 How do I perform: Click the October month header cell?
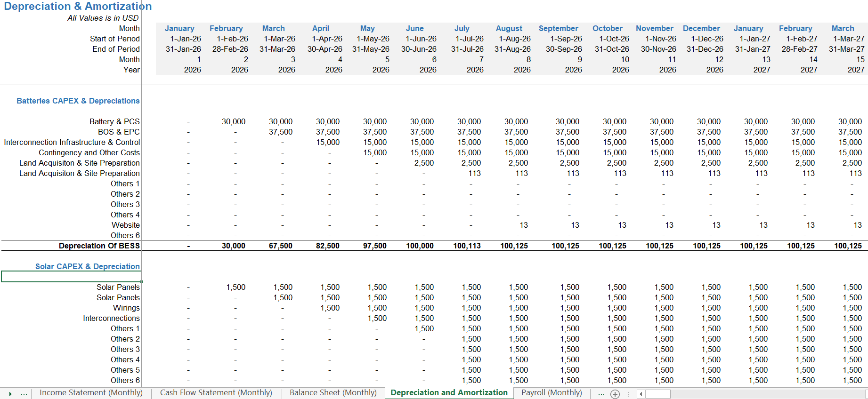(x=608, y=28)
